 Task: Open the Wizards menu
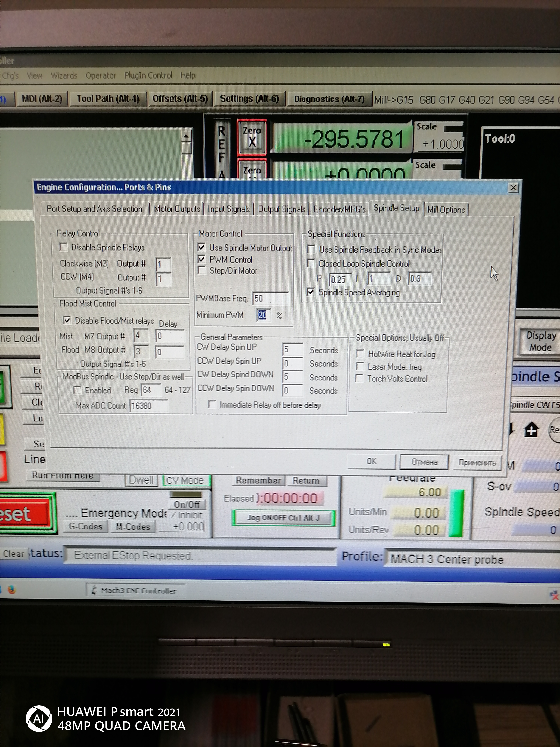(x=64, y=75)
